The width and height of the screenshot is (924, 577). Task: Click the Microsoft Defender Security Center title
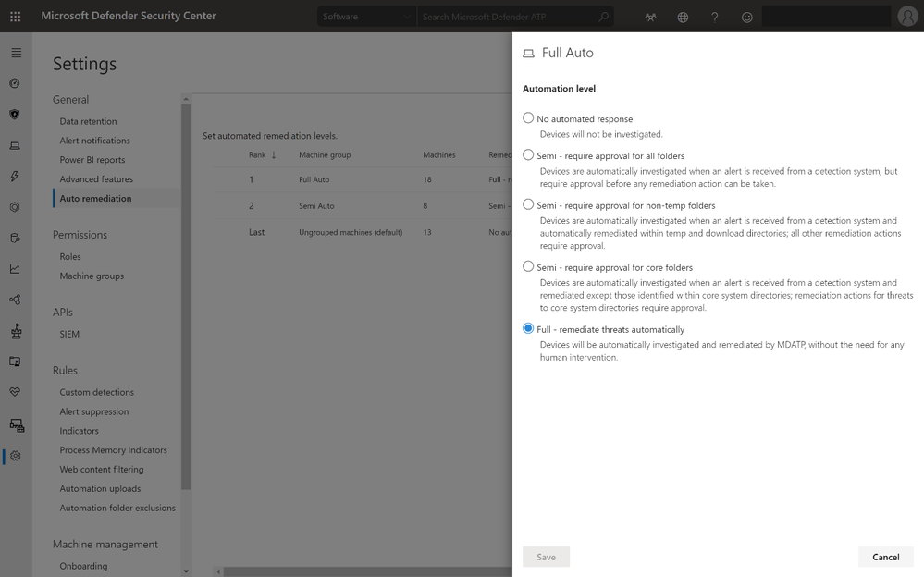pos(129,16)
